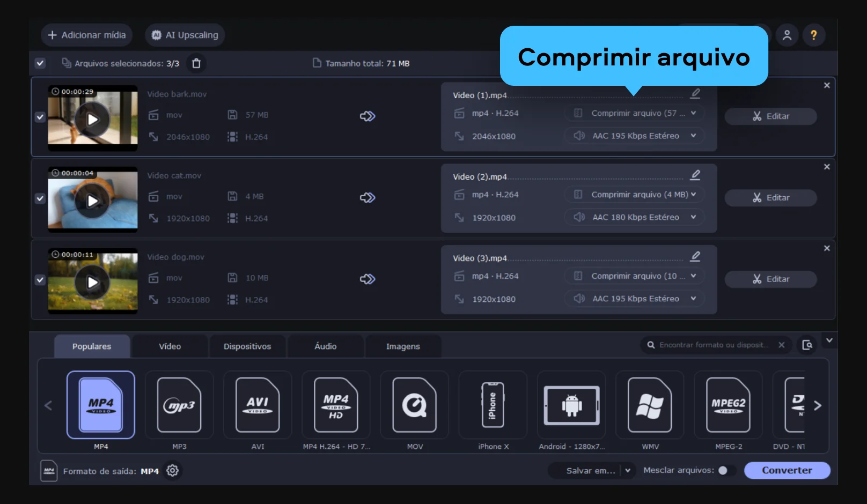867x504 pixels.
Task: Open output format settings gear
Action: point(172,470)
